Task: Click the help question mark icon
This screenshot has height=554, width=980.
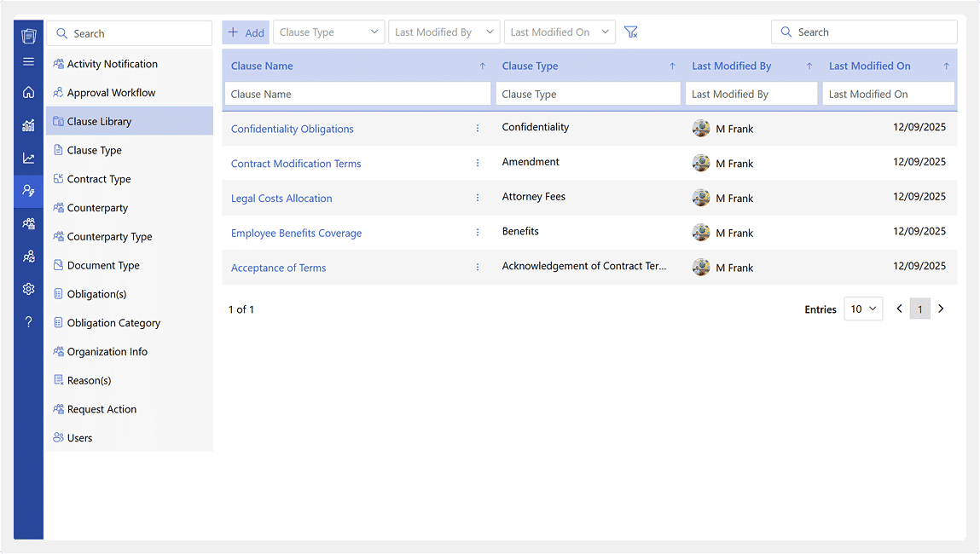Action: click(28, 321)
